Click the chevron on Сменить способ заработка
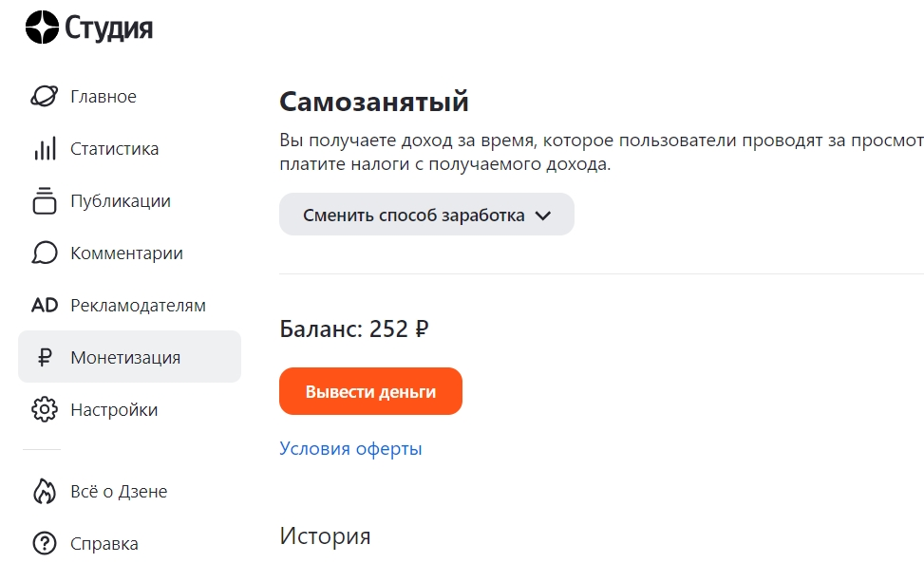Viewport: 924px width, 563px height. pyautogui.click(x=543, y=215)
